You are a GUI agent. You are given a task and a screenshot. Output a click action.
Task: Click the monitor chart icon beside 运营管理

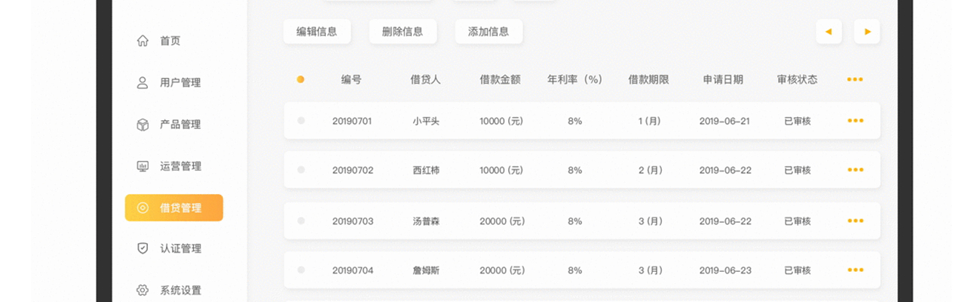tap(142, 166)
